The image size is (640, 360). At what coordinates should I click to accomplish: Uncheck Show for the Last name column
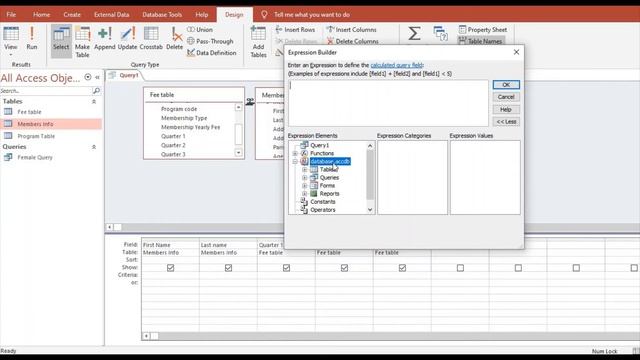click(229, 268)
